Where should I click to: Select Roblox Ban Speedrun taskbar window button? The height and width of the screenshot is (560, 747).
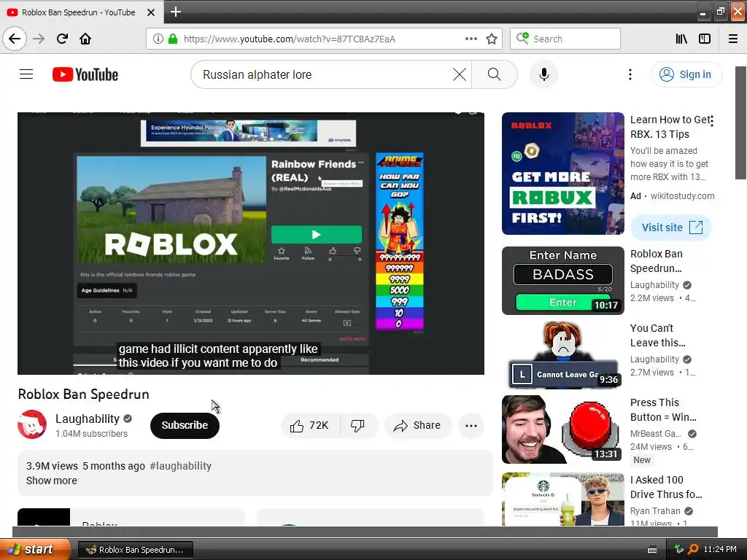(135, 550)
